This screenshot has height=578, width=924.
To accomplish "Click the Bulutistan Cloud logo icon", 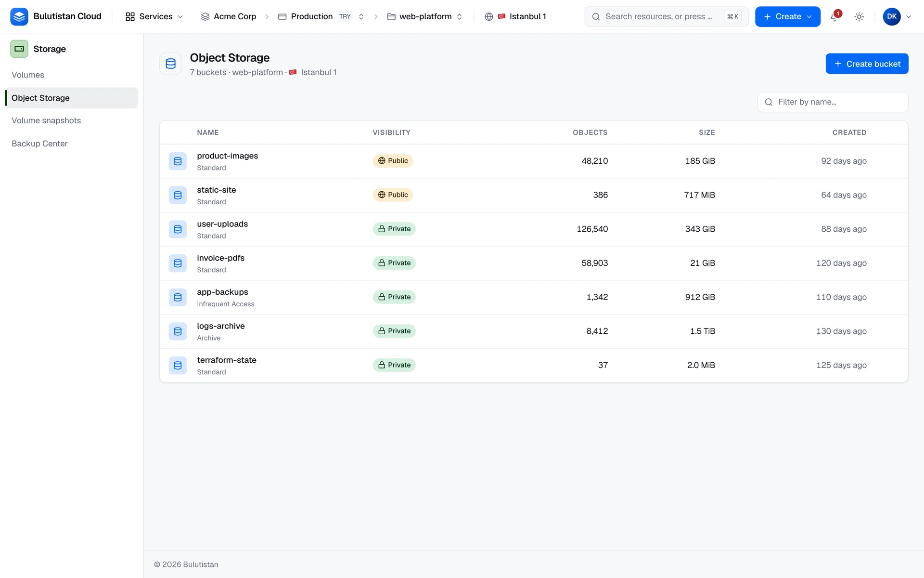I will [19, 16].
